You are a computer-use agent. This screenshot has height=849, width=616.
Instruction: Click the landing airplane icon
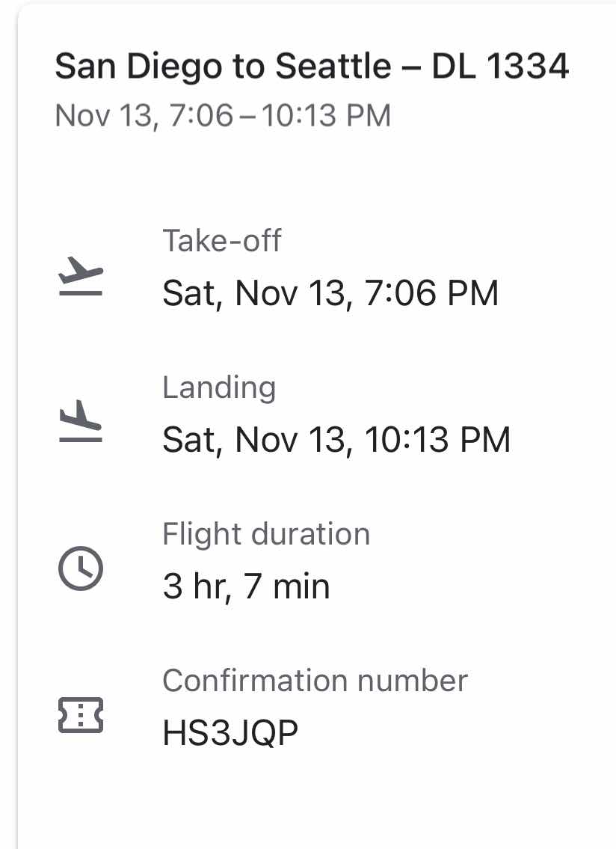[x=81, y=421]
